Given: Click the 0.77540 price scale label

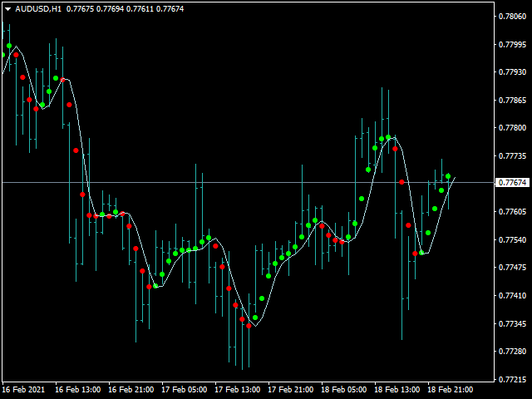Looking at the screenshot, I should click(x=512, y=239).
